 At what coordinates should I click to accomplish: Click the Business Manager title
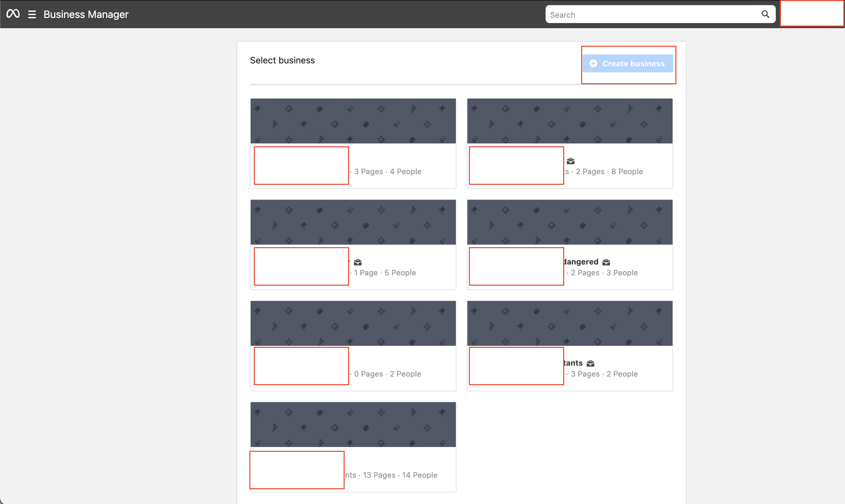point(86,14)
